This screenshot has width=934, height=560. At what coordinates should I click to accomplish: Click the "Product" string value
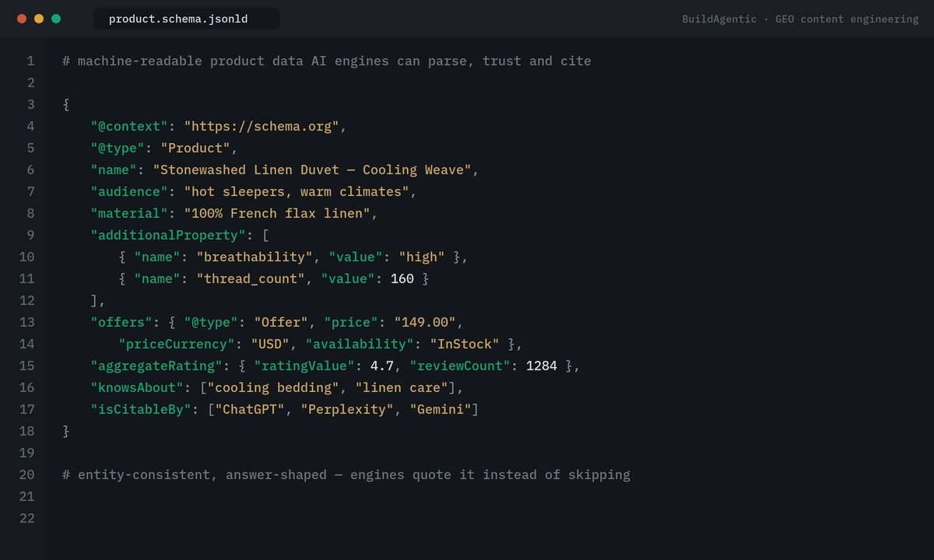click(x=195, y=148)
